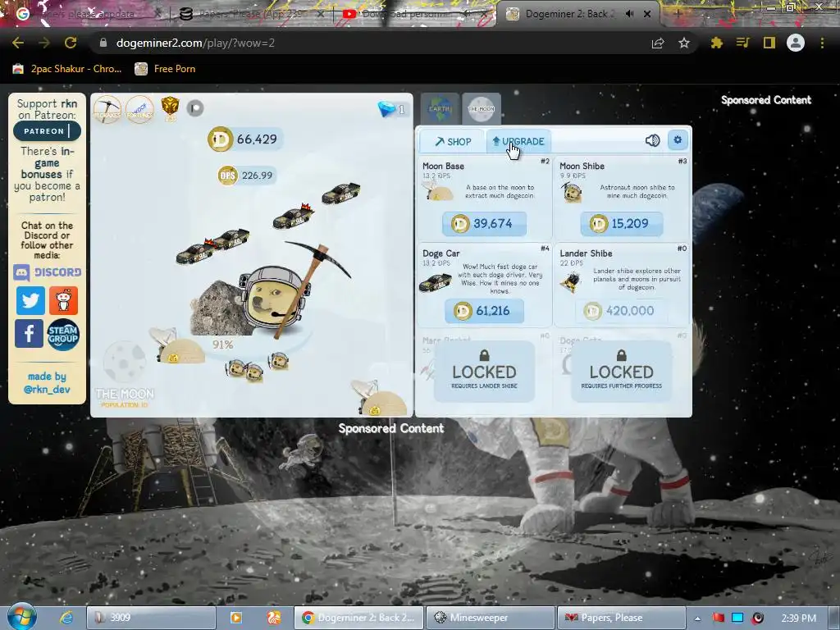This screenshot has height=630, width=840.
Task: Travel to the Earth planet tab
Action: click(x=440, y=109)
